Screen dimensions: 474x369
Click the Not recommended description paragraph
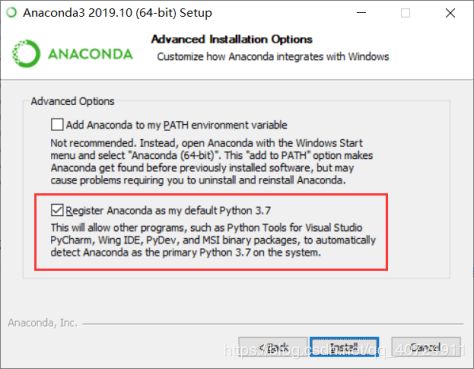(x=212, y=162)
